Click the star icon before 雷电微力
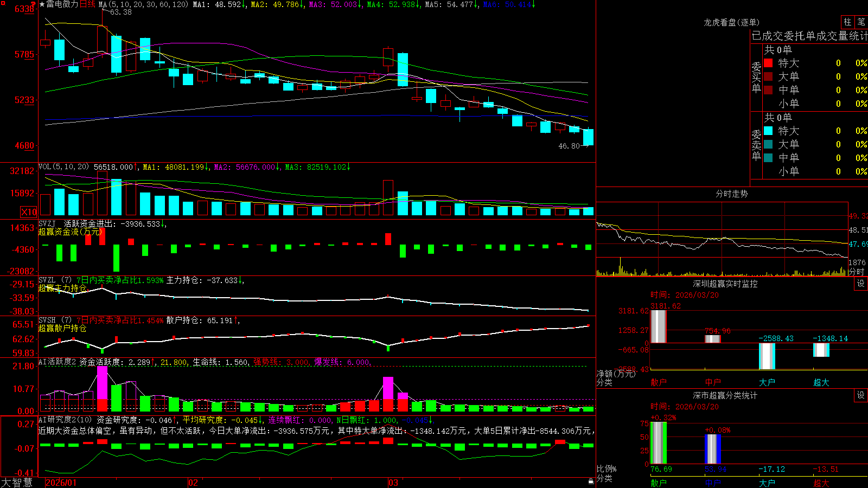 pos(42,4)
